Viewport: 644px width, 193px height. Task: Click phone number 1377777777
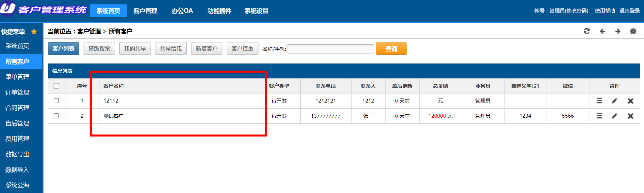coord(326,116)
